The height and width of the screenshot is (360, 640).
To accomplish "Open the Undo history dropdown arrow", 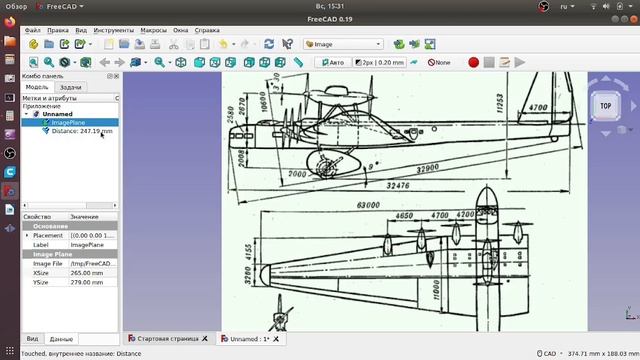I will [233, 44].
